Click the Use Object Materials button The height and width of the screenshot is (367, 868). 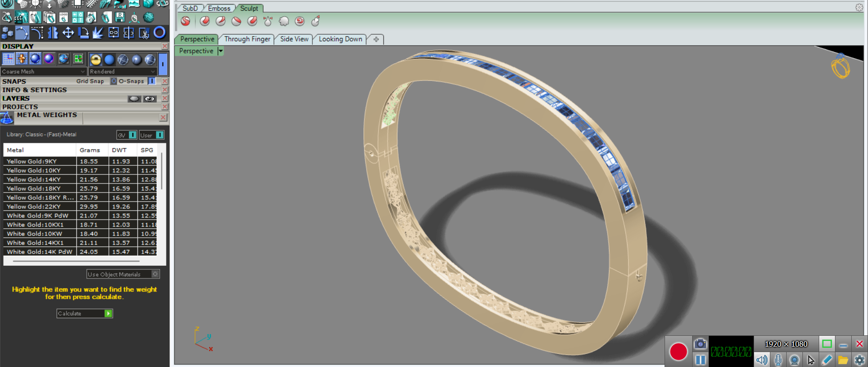point(123,274)
